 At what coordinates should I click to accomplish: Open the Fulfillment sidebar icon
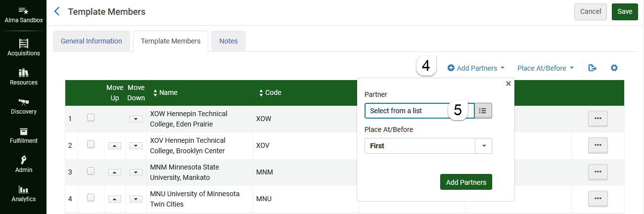click(x=23, y=131)
